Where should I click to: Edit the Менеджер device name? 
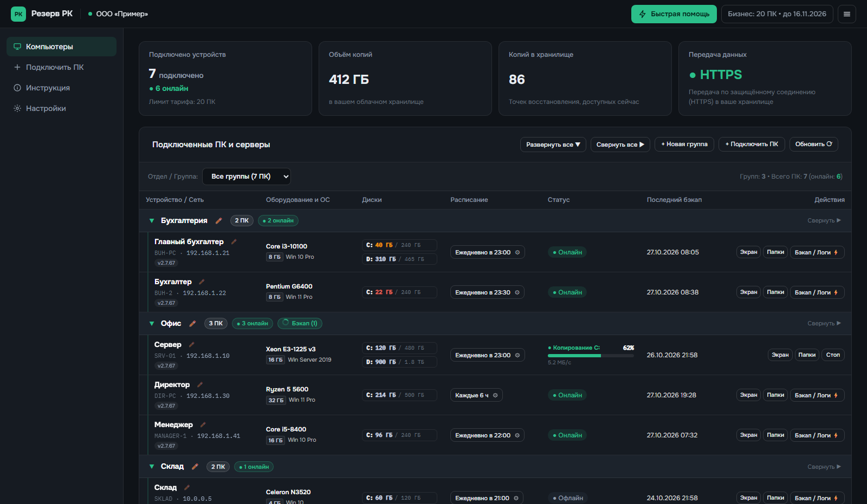coord(203,424)
